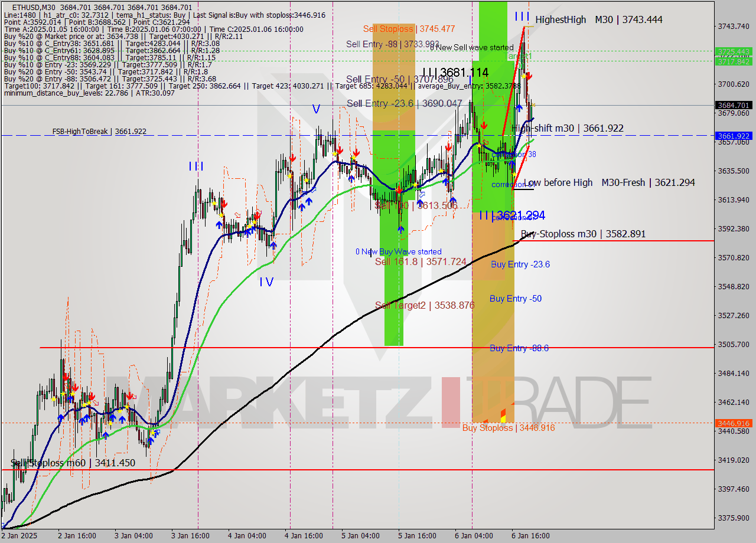Select the '4 Jan 04:00' time axis label
Image resolution: width=756 pixels, height=543 pixels.
pyautogui.click(x=247, y=536)
